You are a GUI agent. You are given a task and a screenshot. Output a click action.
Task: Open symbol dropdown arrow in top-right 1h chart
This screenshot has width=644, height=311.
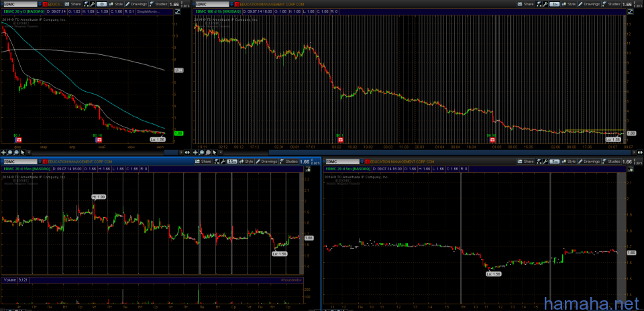(232, 4)
